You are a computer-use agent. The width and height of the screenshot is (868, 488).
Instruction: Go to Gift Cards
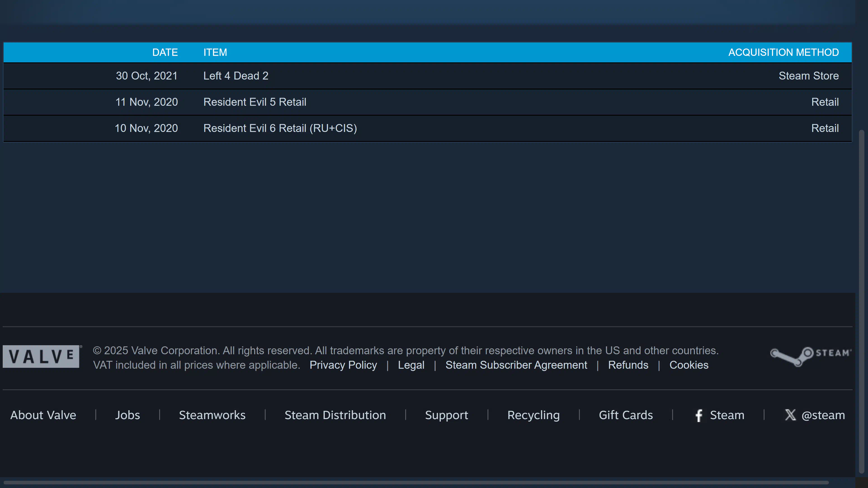point(625,415)
